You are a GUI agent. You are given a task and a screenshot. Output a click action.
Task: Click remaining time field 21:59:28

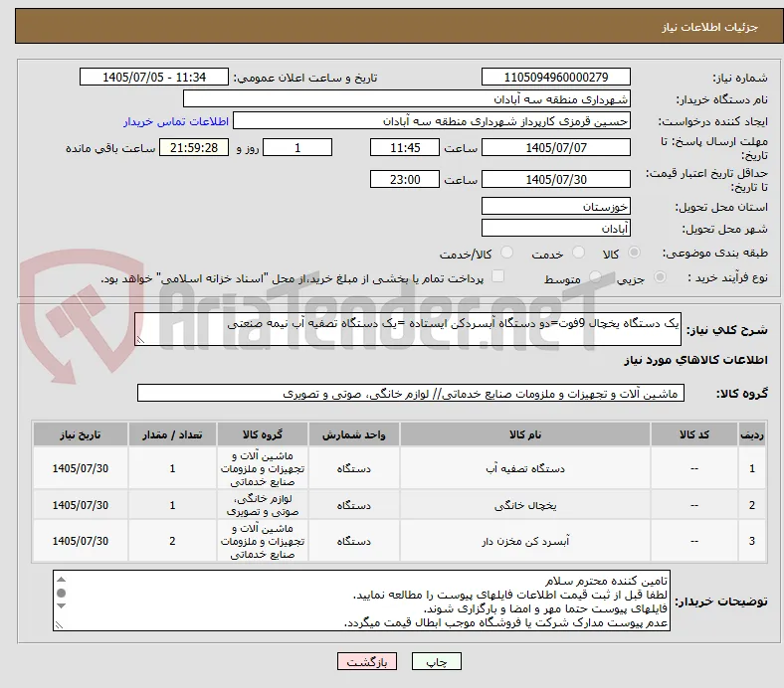(194, 147)
